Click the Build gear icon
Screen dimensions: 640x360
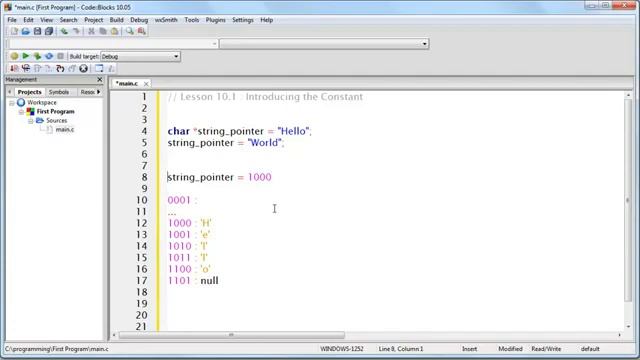pos(14,56)
